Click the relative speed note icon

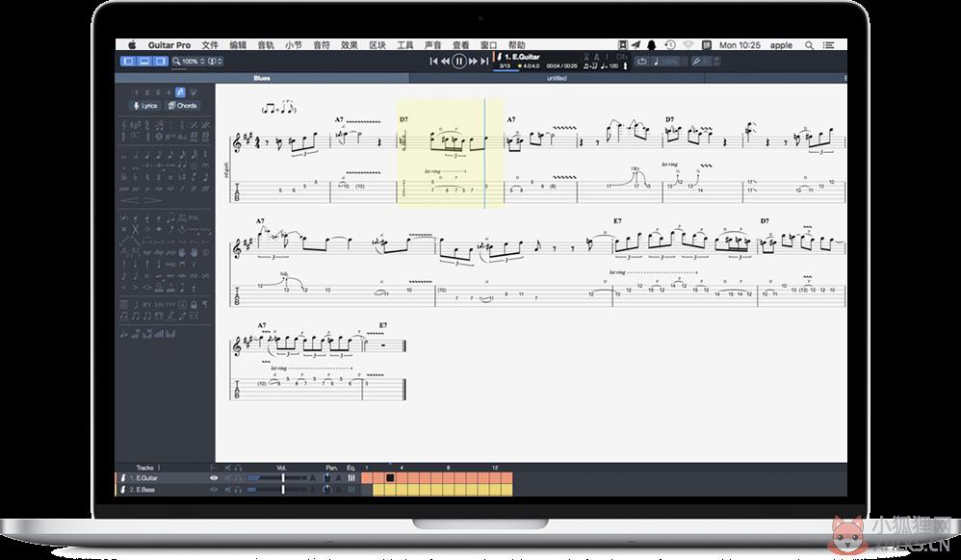(657, 62)
